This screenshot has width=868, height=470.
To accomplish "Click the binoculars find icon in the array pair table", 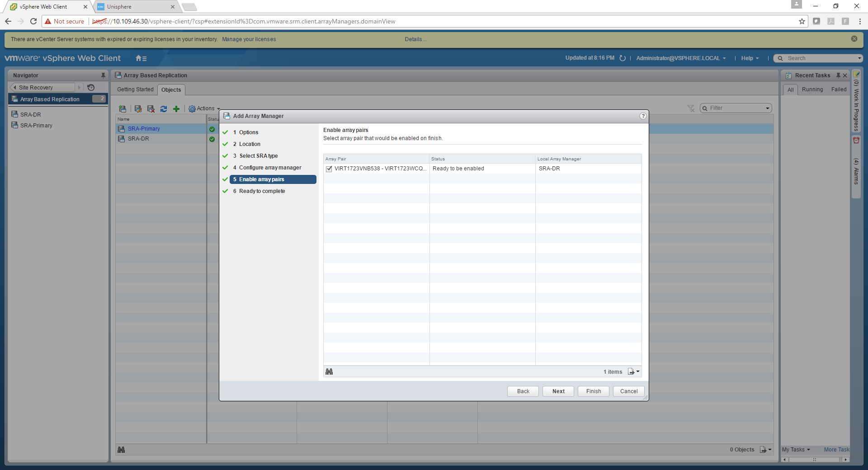I will click(329, 371).
